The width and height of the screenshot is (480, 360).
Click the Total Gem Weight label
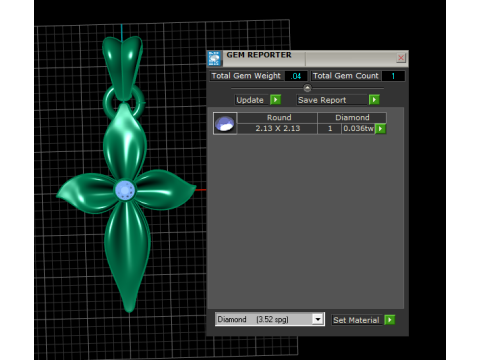pos(246,76)
